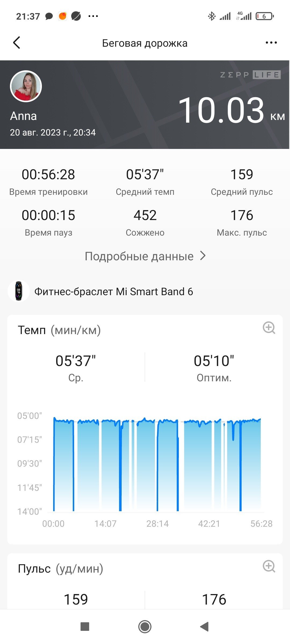Open the three-dot more options menu
290x644 pixels.
(271, 43)
